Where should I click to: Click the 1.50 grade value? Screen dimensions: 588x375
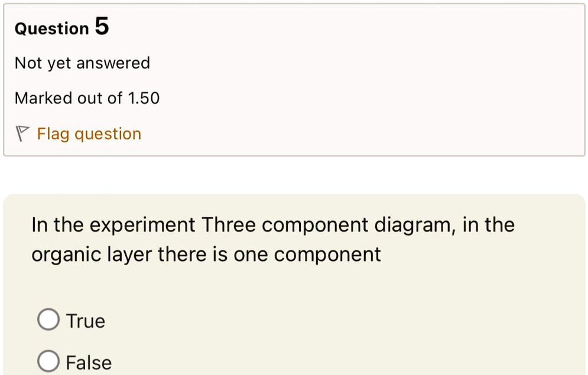(x=144, y=98)
